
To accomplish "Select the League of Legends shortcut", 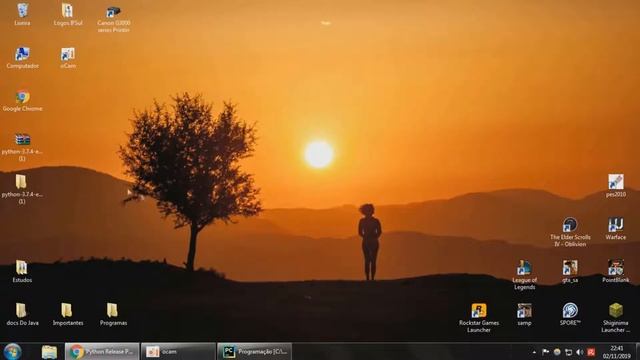I will (x=524, y=275).
